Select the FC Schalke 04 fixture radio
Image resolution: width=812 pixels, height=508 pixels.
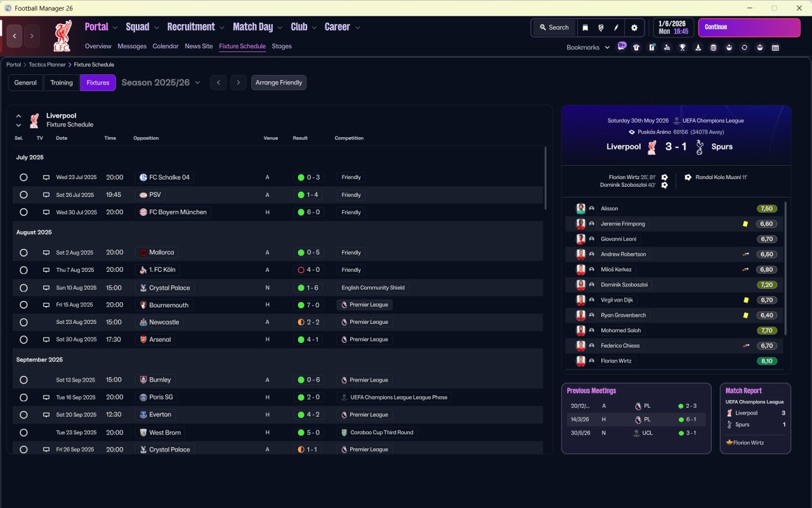[23, 178]
